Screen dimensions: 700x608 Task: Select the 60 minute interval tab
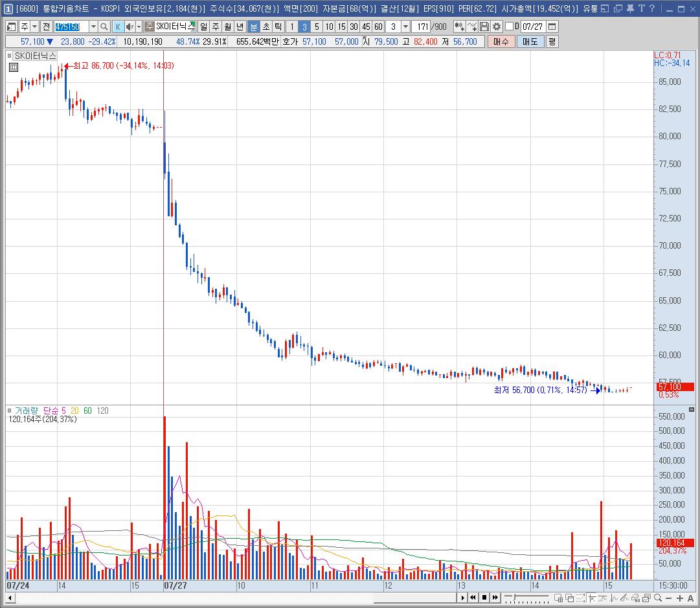click(379, 27)
